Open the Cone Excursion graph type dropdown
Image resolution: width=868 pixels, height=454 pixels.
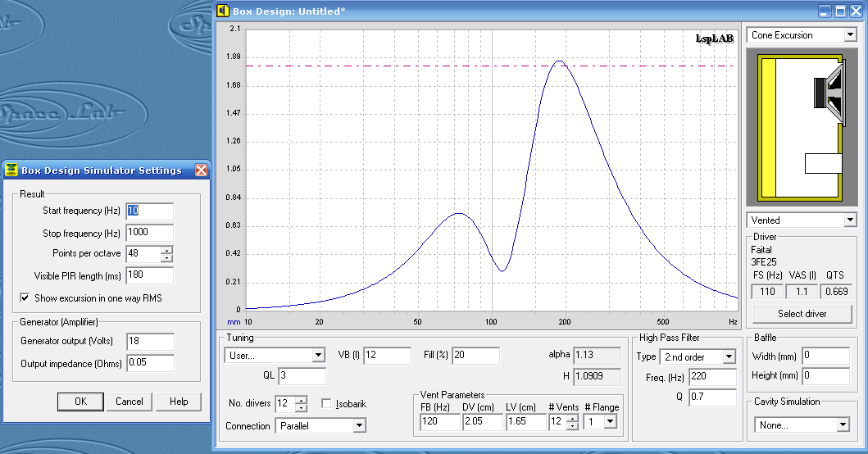849,35
